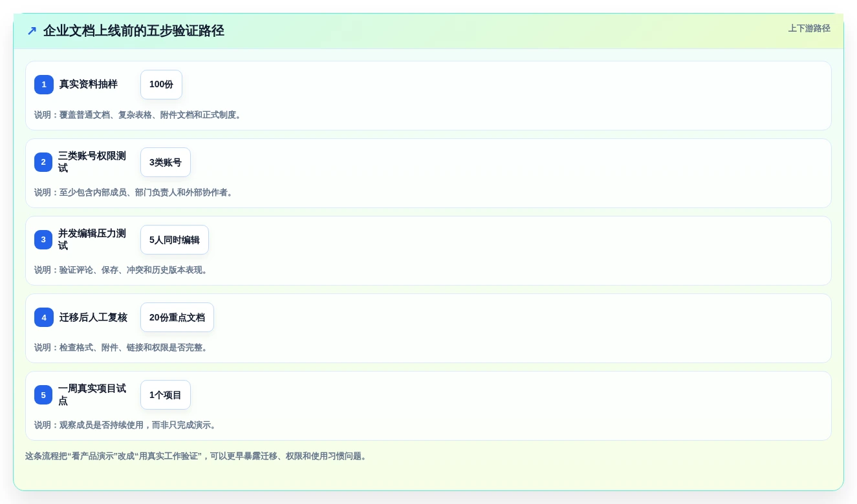This screenshot has width=857, height=504.
Task: Select the 迁移后人工复核 step title
Action: [93, 317]
